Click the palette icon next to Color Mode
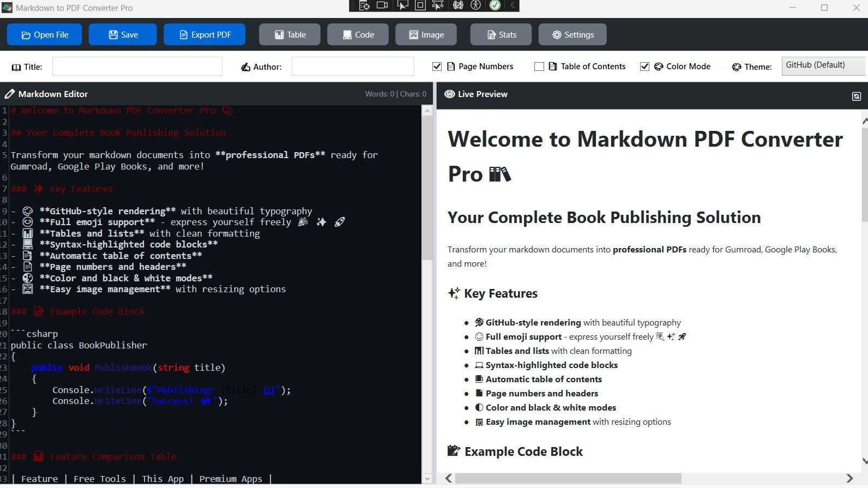 click(x=658, y=67)
